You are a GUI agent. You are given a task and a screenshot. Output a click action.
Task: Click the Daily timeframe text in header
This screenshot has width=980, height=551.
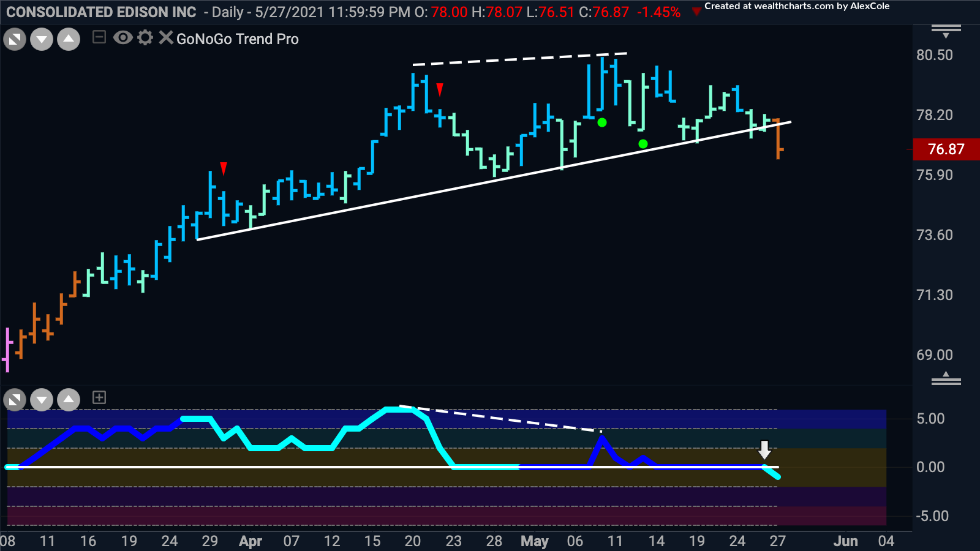point(228,12)
